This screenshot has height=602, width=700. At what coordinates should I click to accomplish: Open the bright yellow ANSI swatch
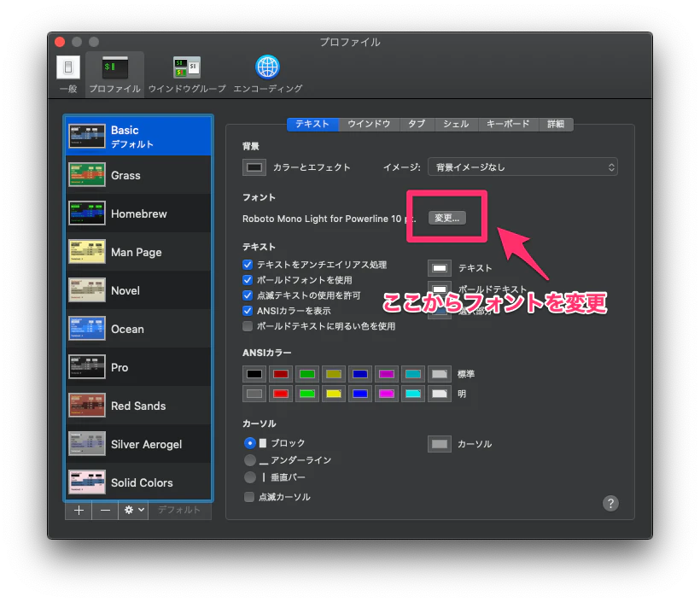pos(334,394)
